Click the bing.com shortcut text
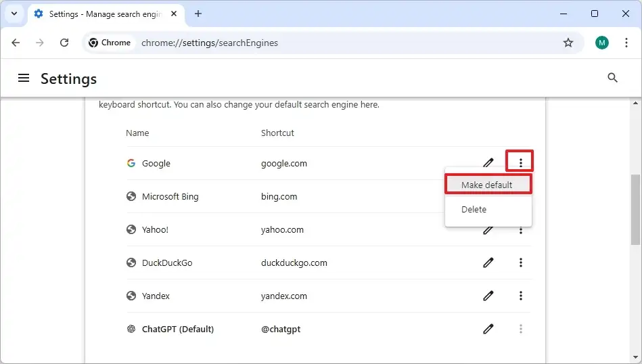Screen dimensions: 642x364 point(279,196)
